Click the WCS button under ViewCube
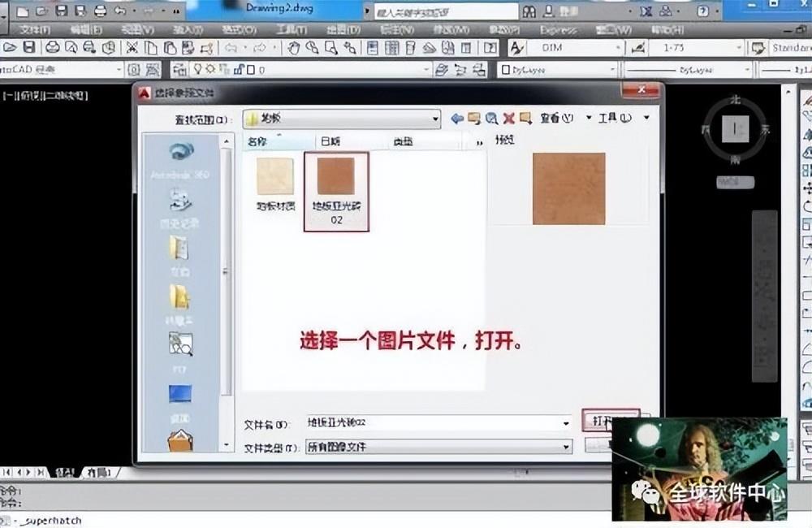Screen dimensions: 812x528 point(735,182)
